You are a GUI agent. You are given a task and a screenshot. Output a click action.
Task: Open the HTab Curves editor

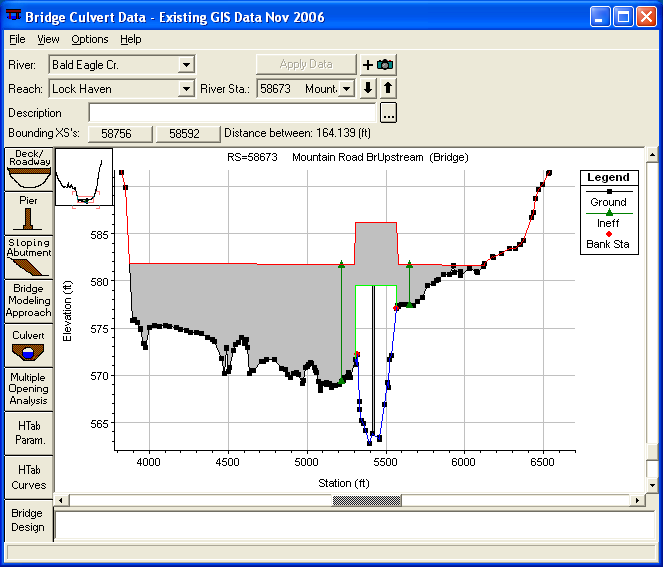point(28,477)
